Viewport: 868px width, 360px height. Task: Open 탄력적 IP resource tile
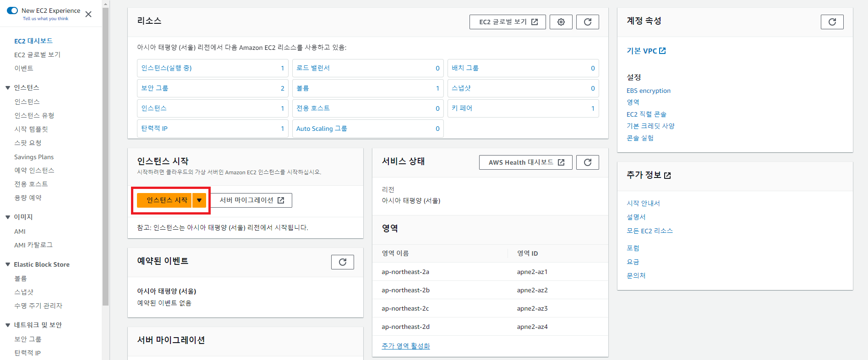click(x=213, y=128)
